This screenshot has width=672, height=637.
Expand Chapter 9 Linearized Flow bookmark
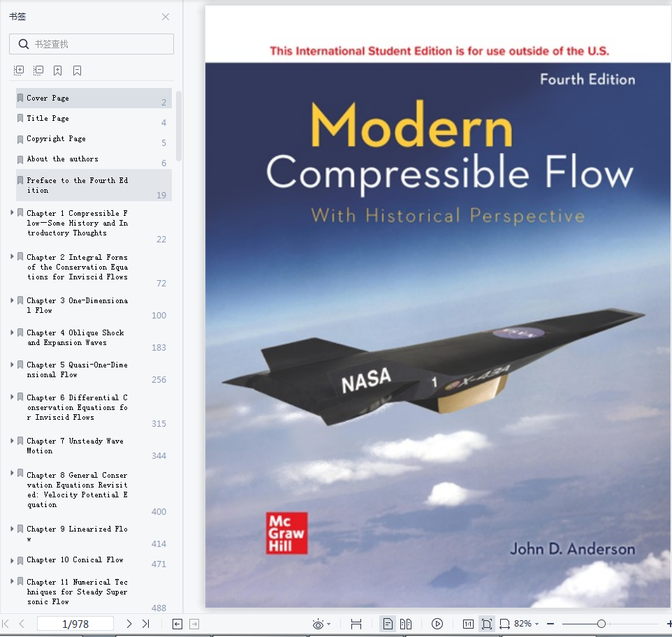[x=12, y=529]
